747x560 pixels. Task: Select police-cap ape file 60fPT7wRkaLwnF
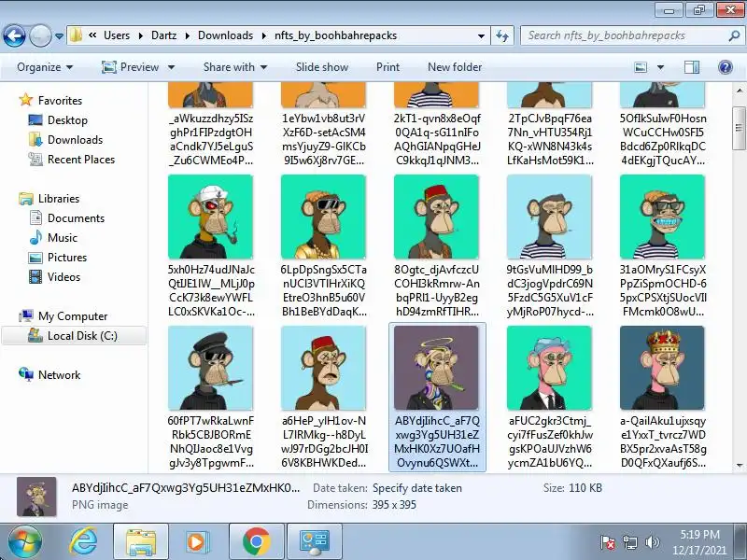pos(211,368)
